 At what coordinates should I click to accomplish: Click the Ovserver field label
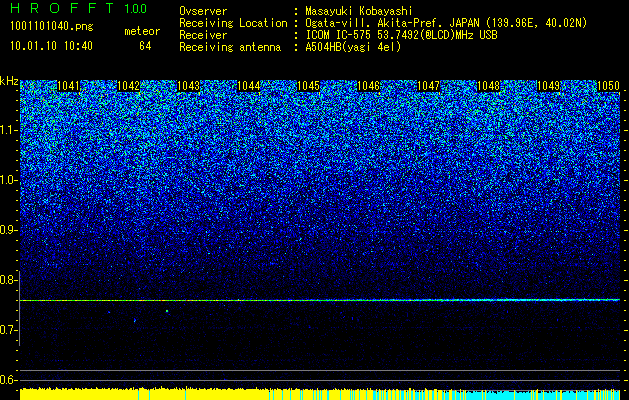coord(203,11)
